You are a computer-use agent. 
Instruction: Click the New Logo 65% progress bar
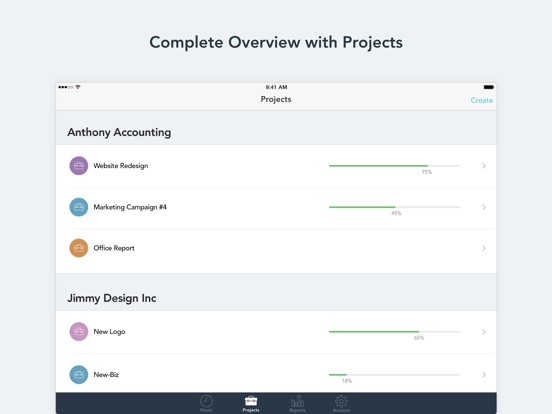(x=395, y=332)
